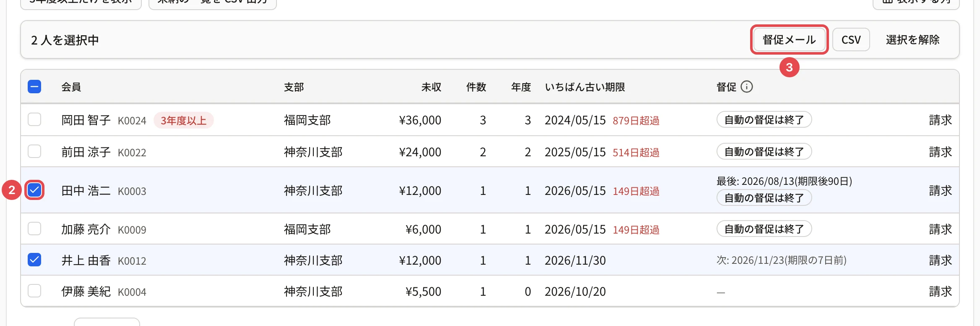Click the 自動の督促は終了 pill for 田中 浩二

(764, 197)
